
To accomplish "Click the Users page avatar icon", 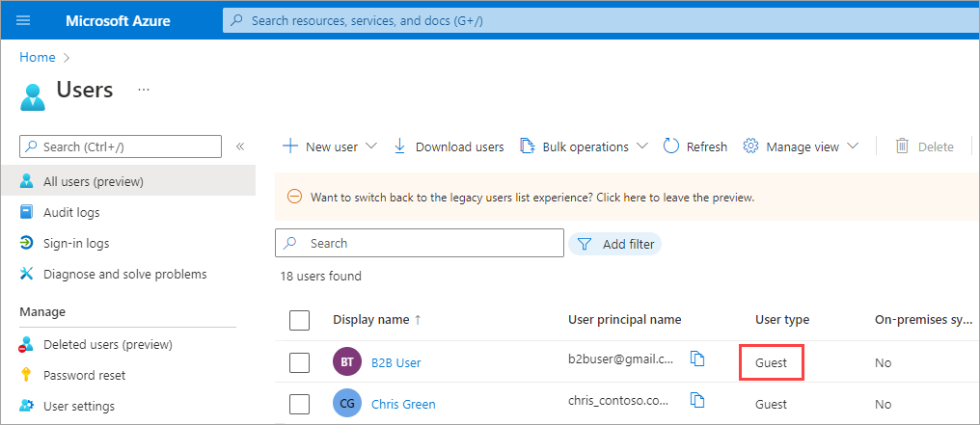I will click(33, 96).
